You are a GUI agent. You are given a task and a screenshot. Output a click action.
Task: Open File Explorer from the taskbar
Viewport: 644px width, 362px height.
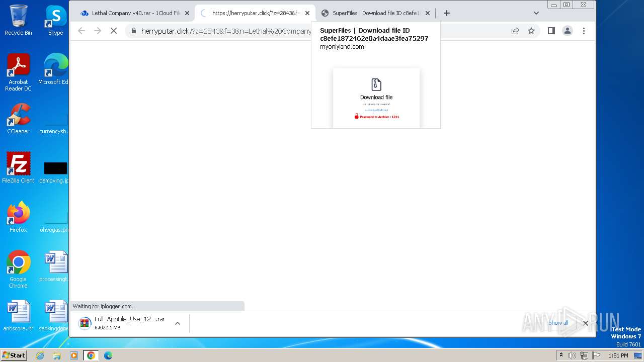(57, 355)
